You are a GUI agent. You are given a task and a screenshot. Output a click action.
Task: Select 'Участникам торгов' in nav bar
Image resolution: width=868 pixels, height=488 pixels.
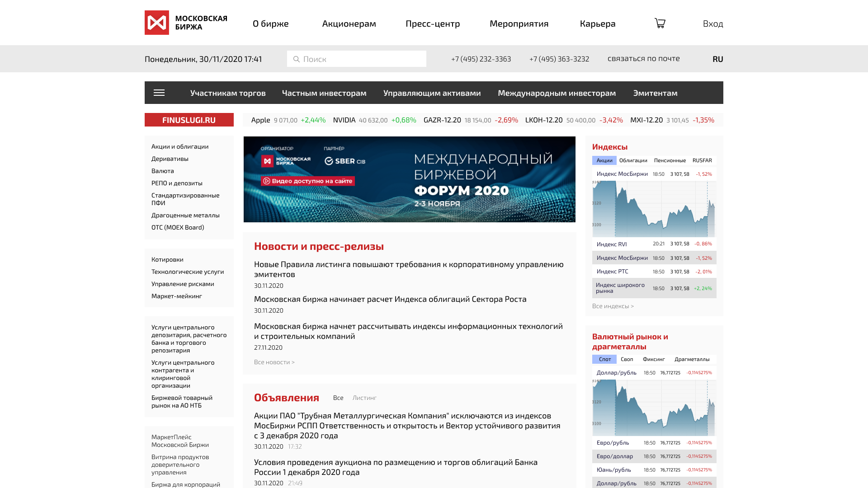228,93
